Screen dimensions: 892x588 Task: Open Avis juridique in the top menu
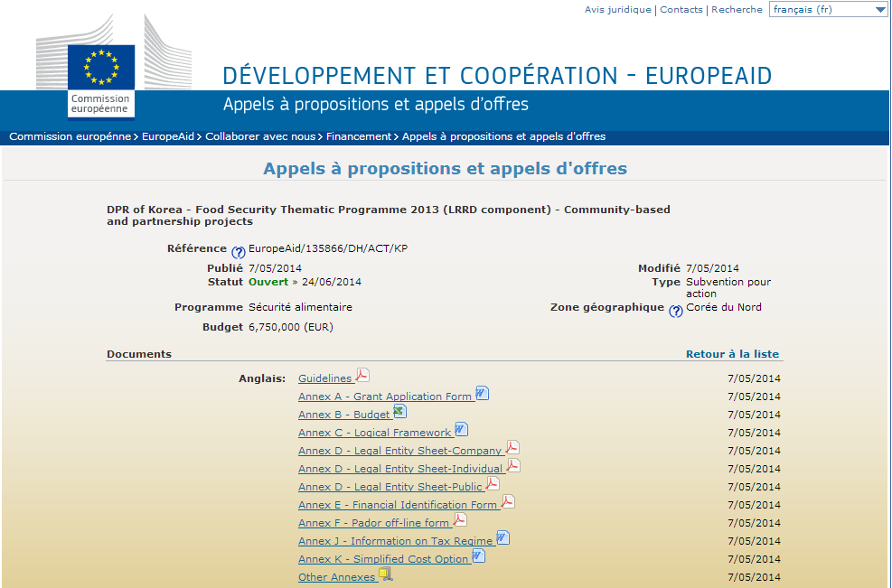coord(617,10)
